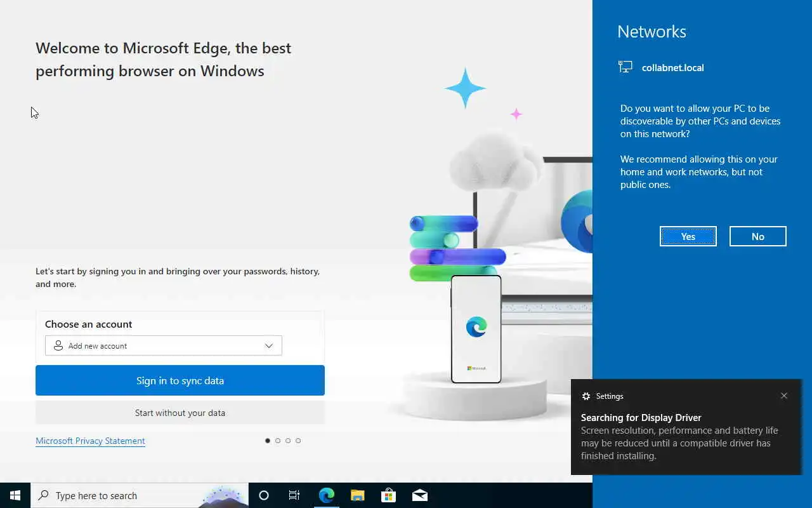Choose Start without your data
The image size is (812, 508).
[180, 413]
